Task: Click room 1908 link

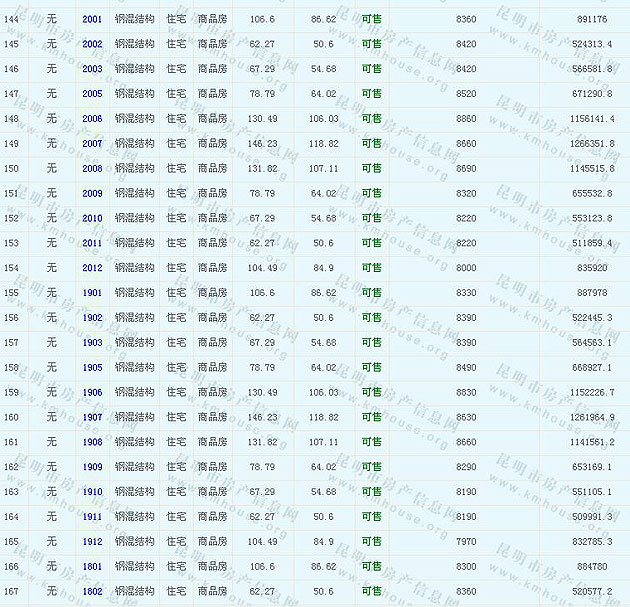Action: tap(92, 442)
